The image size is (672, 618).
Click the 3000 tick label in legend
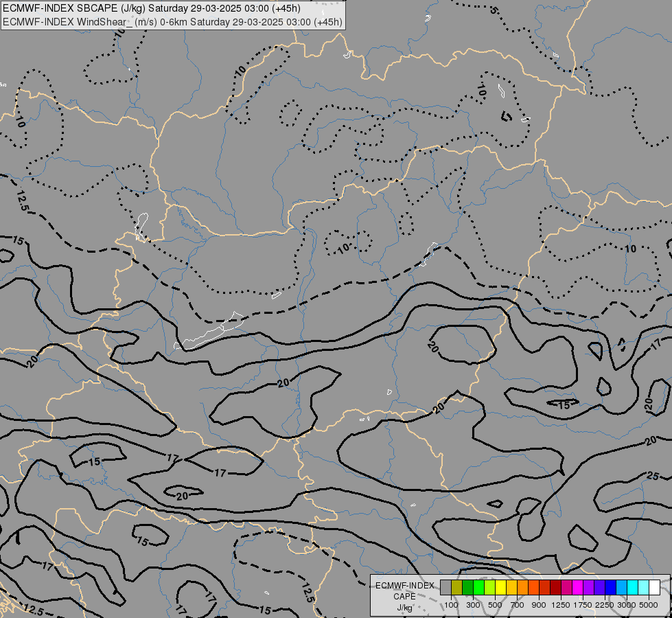tap(627, 605)
